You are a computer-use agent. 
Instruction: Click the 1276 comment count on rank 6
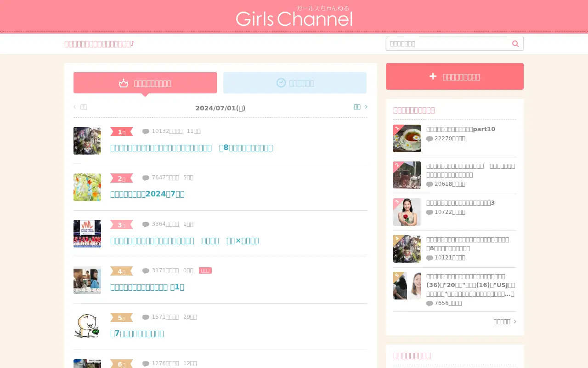click(x=165, y=363)
